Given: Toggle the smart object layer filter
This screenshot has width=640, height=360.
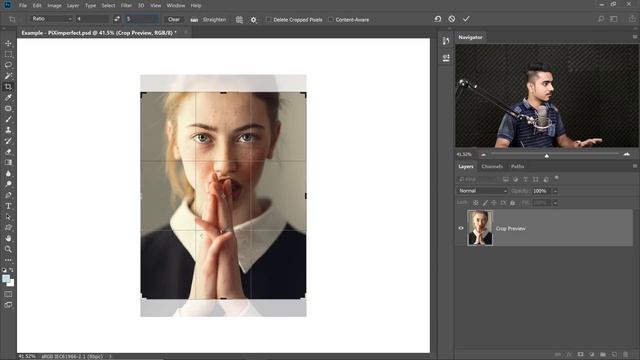Looking at the screenshot, I should pyautogui.click(x=546, y=180).
